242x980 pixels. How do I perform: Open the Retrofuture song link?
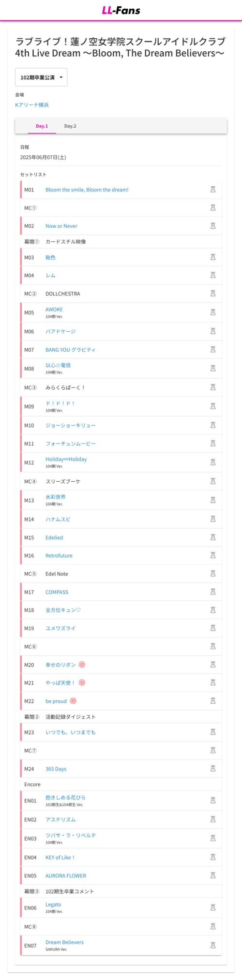pyautogui.click(x=59, y=556)
